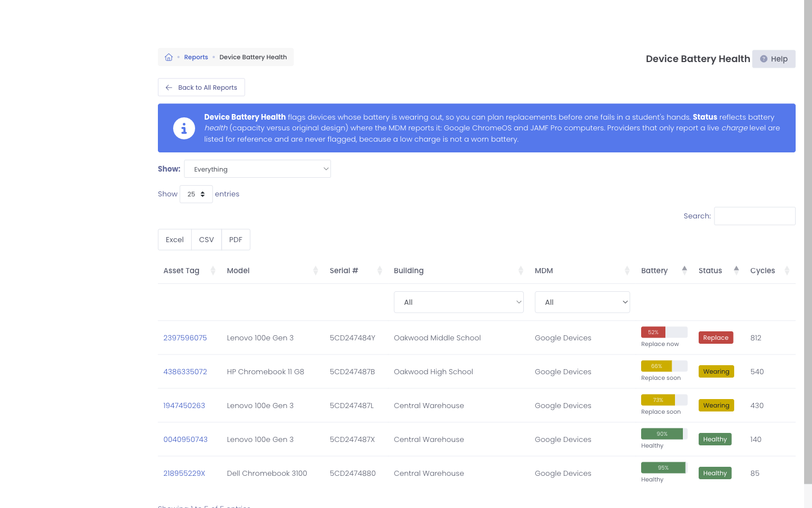The height and width of the screenshot is (508, 812).
Task: Open the MDM filter All dropdown
Action: point(582,302)
